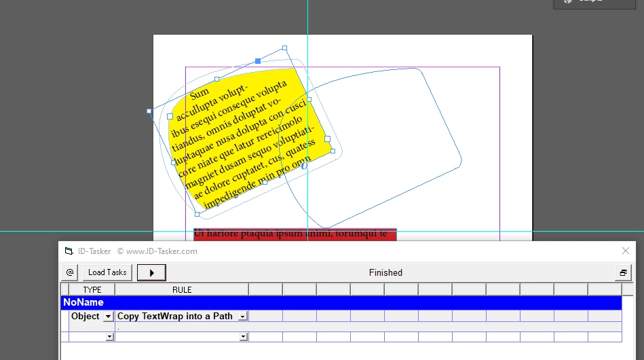This screenshot has width=644, height=360.
Task: Click the restore panel icon beside Finished
Action: click(x=623, y=273)
